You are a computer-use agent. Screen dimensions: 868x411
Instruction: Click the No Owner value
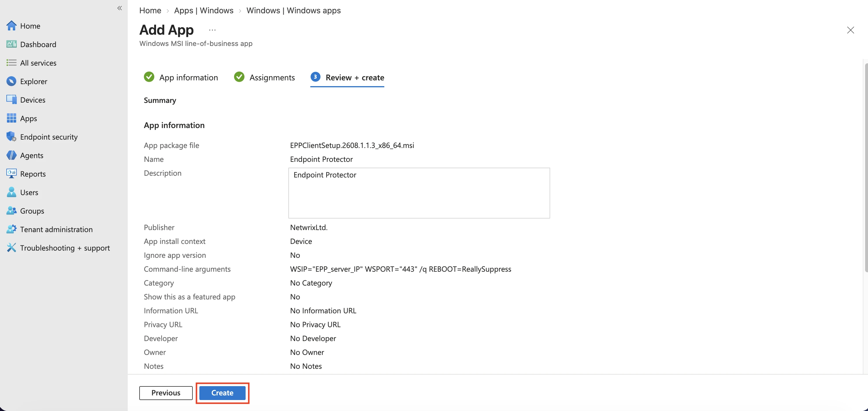coord(307,352)
